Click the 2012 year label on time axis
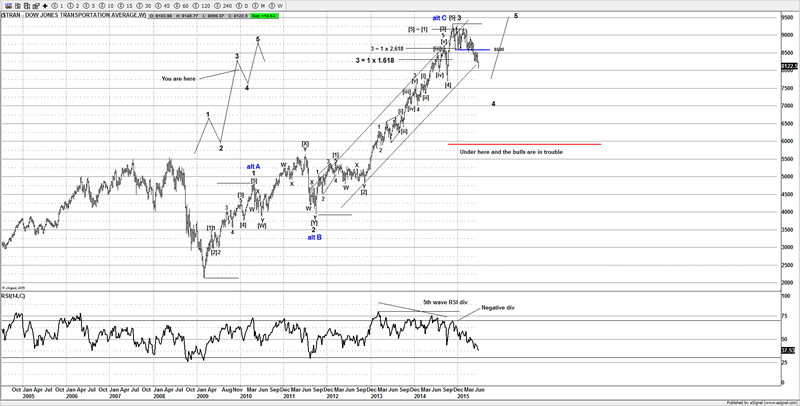This screenshot has width=800, height=406. tap(332, 396)
